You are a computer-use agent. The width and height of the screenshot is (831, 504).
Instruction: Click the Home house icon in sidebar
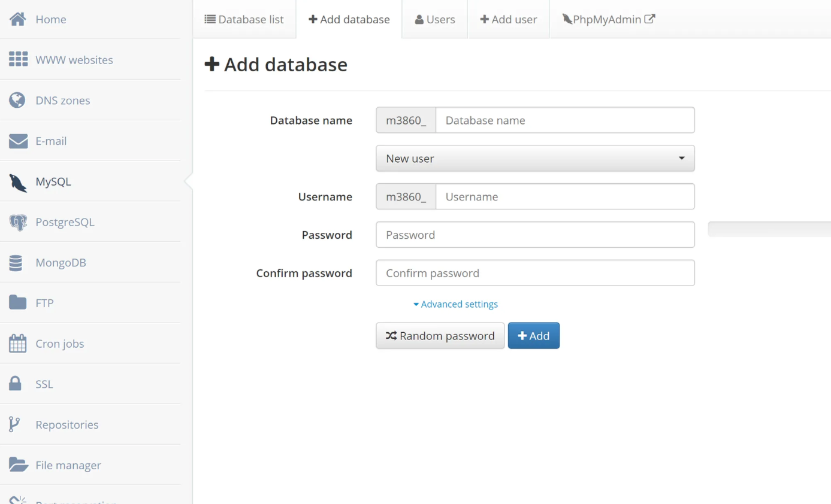point(18,19)
